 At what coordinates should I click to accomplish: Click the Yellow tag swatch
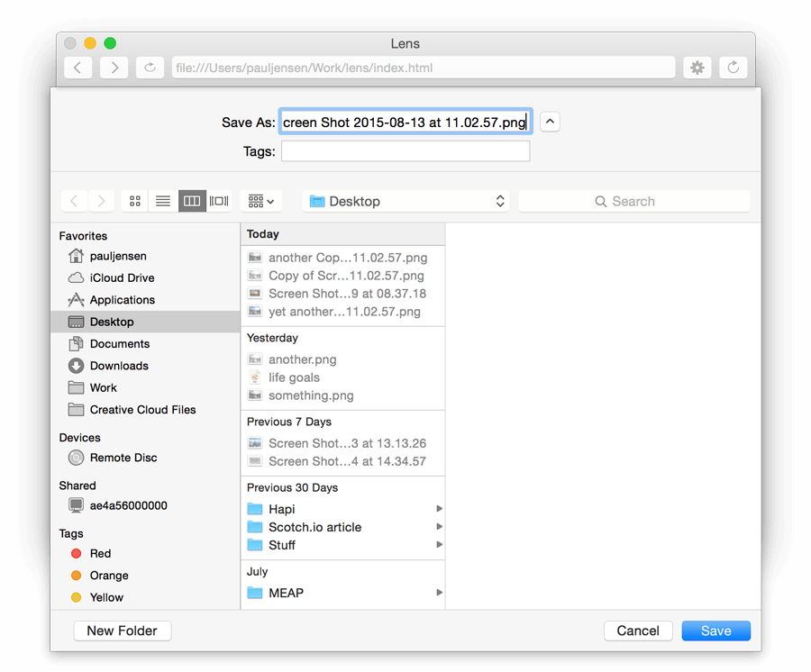coord(76,597)
